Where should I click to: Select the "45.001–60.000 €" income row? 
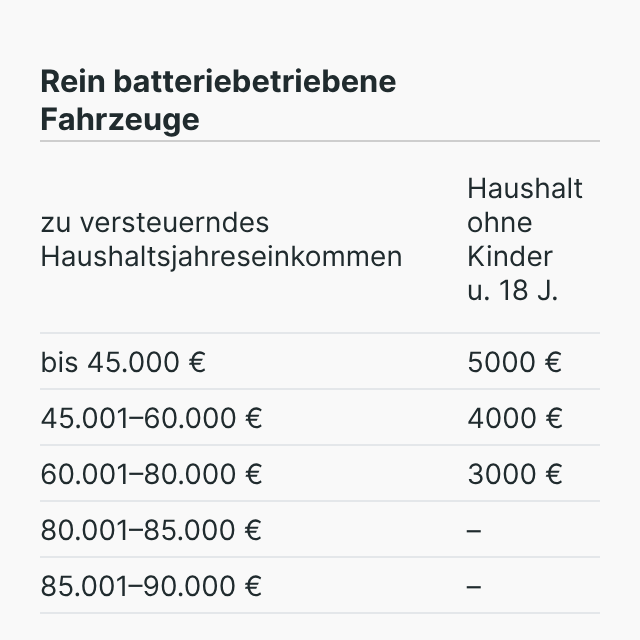click(151, 418)
